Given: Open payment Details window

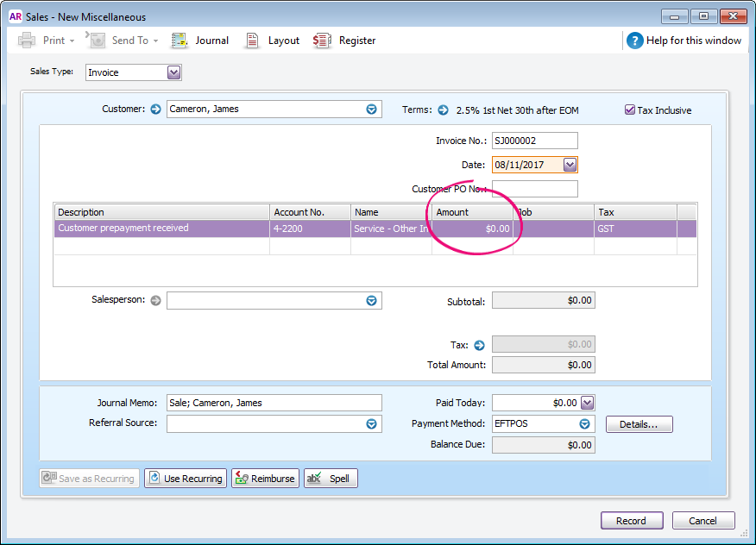Looking at the screenshot, I should click(x=639, y=423).
